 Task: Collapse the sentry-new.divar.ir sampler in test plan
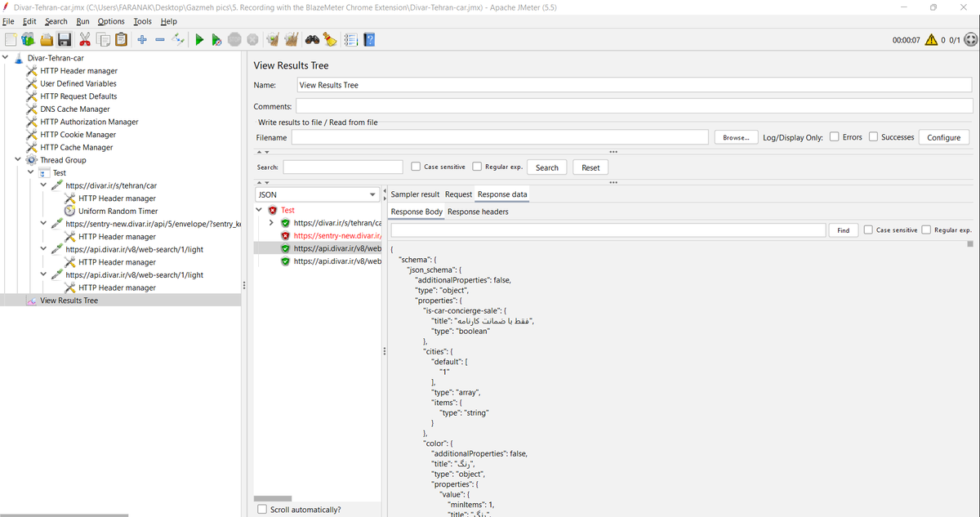coord(43,224)
